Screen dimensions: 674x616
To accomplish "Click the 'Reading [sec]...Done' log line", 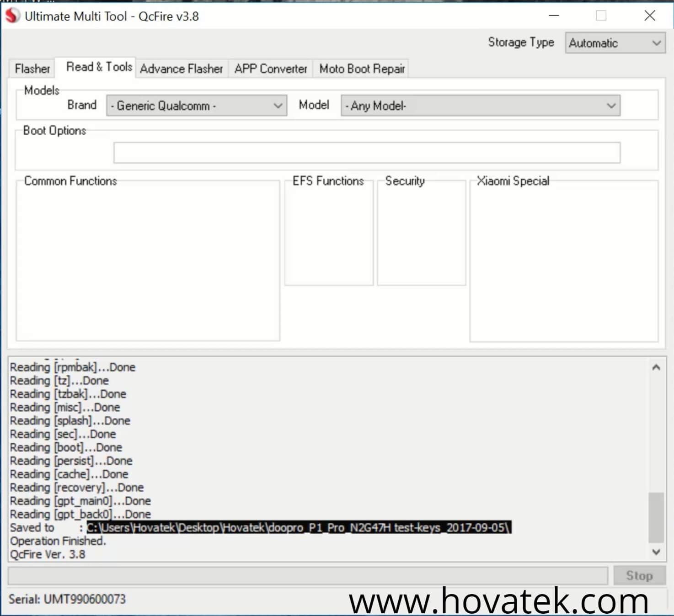I will tap(63, 434).
